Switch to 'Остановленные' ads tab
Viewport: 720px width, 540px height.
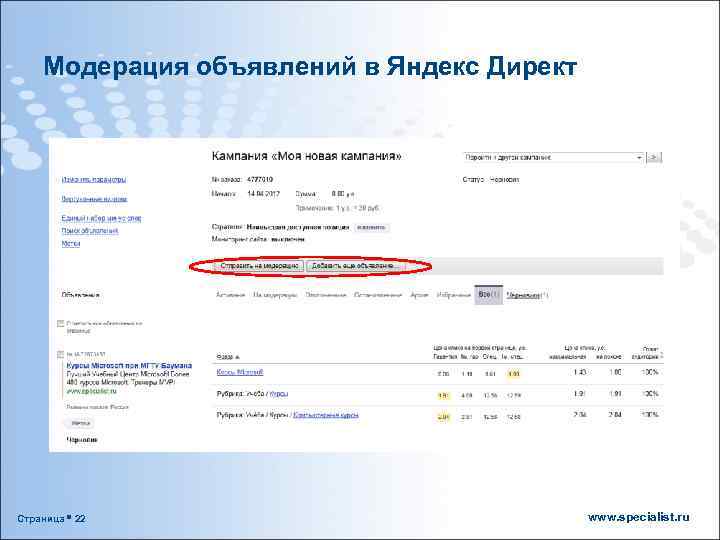[x=378, y=295]
